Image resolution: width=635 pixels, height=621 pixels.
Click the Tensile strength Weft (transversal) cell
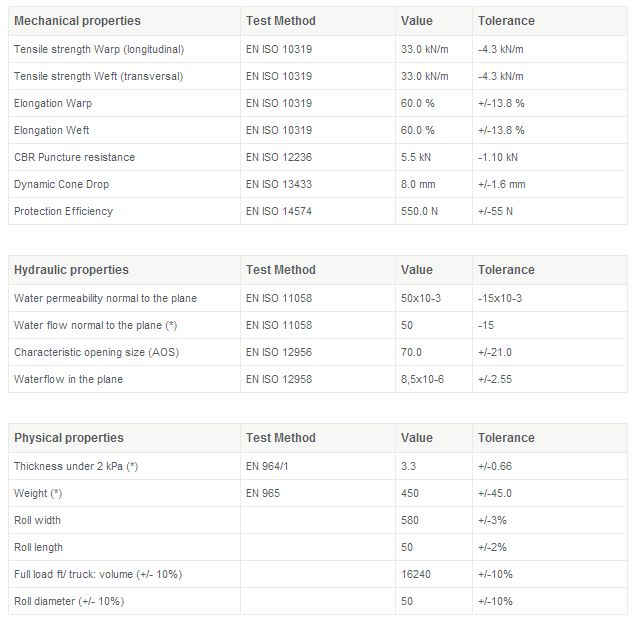click(x=98, y=76)
